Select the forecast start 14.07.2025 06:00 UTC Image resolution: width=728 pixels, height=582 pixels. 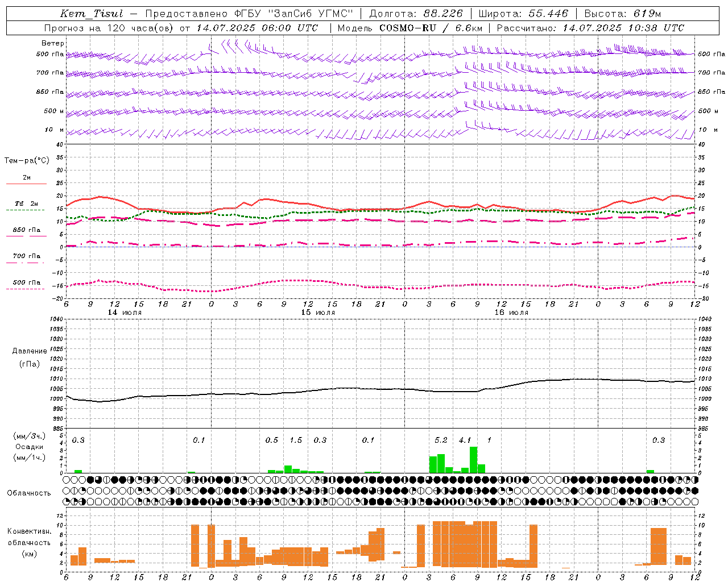click(x=257, y=28)
